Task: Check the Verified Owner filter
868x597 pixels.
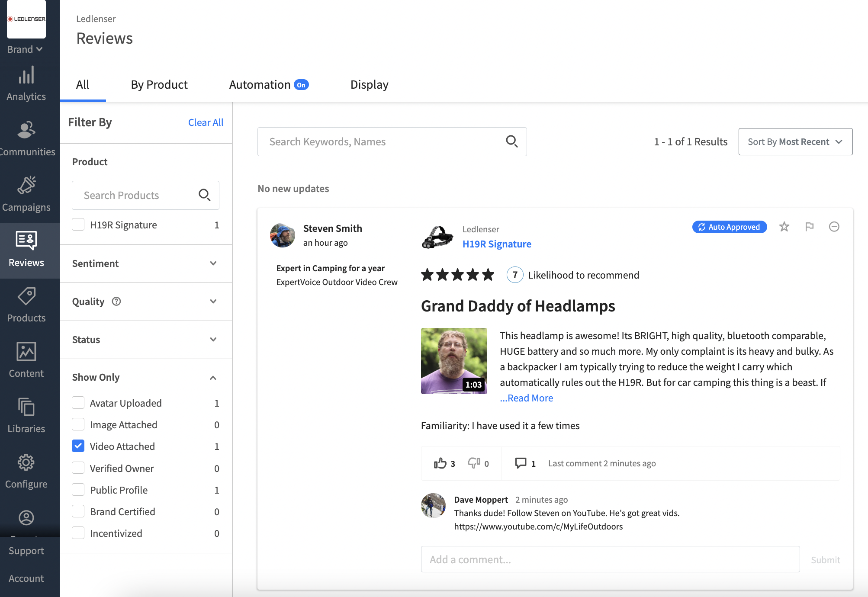Action: coord(78,468)
